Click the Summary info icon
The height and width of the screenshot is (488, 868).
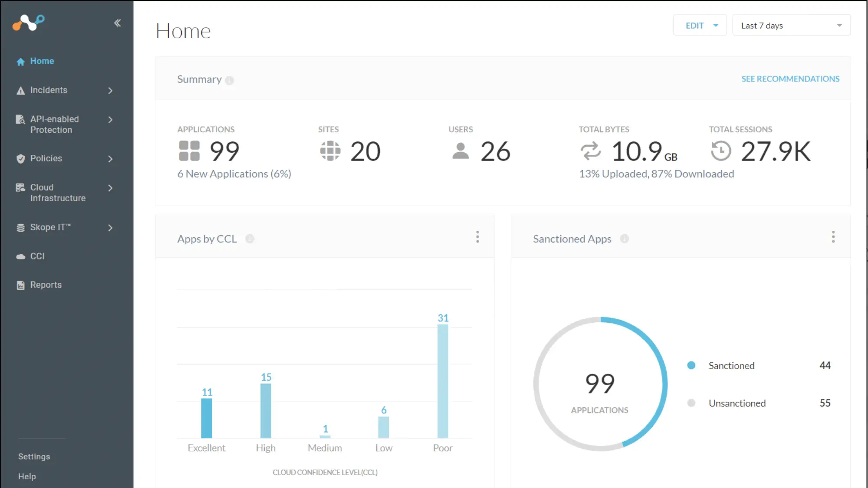230,80
